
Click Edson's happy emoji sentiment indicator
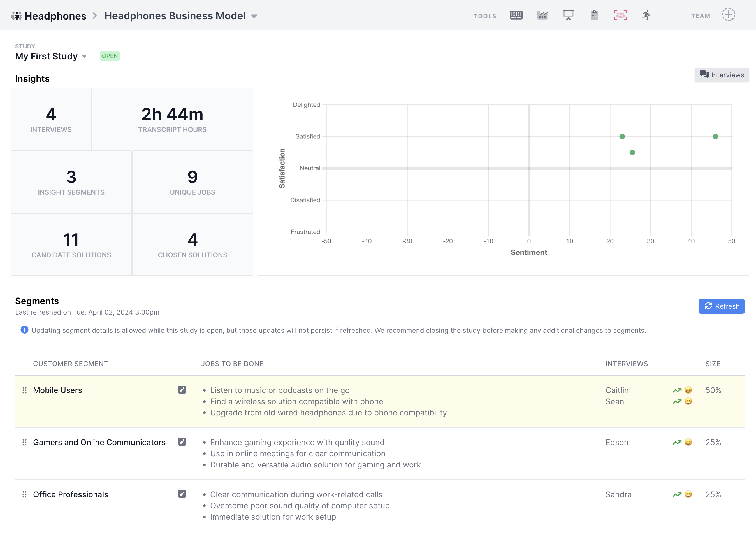pos(688,442)
